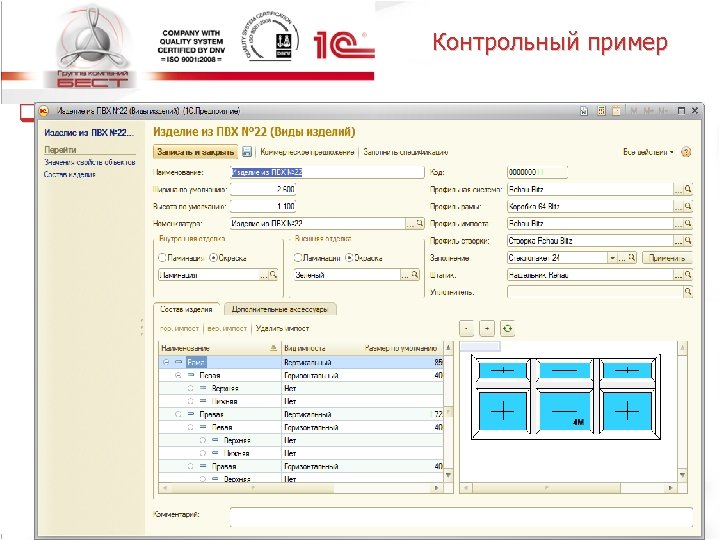Click magnifier icon of Профиль импоста field
Viewport: 720px width, 540px height.
coord(688,224)
